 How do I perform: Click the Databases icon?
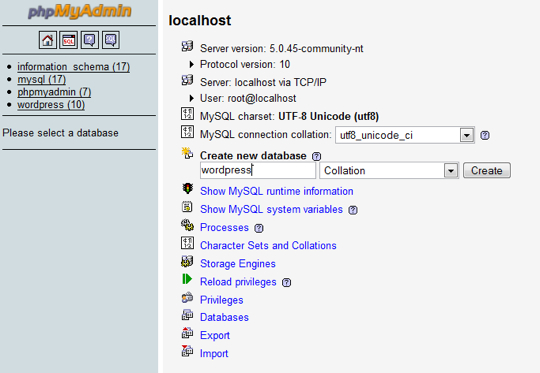187,314
